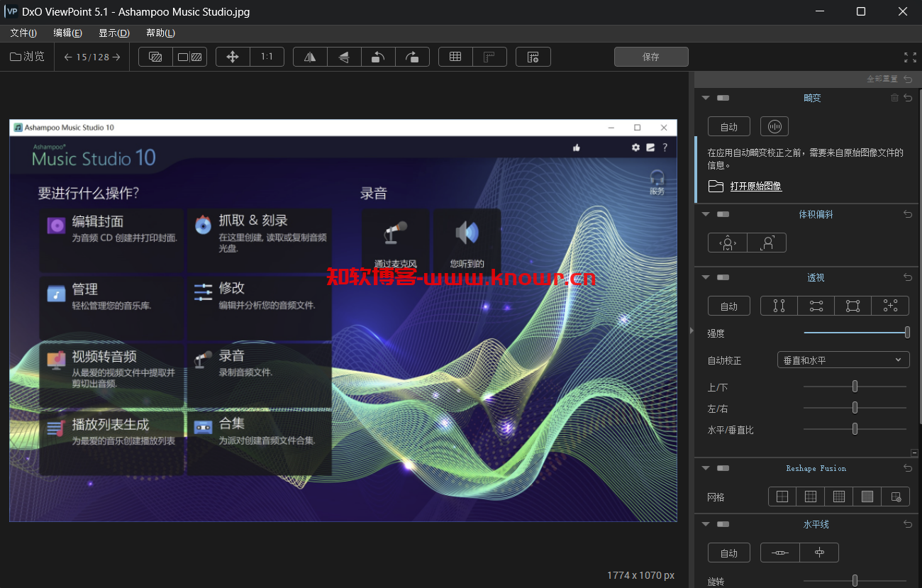Set zoom to 1:1
This screenshot has width=922, height=588.
point(267,57)
